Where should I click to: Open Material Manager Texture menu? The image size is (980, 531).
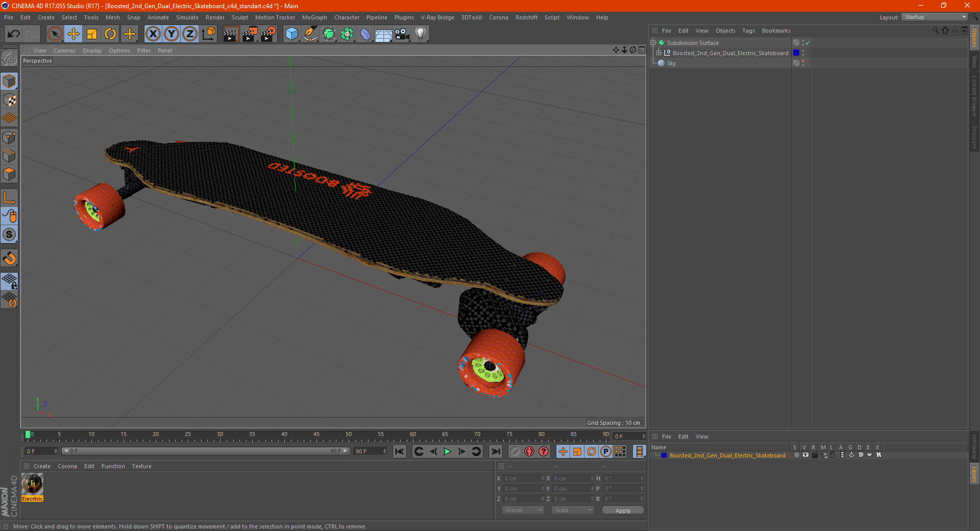click(141, 466)
